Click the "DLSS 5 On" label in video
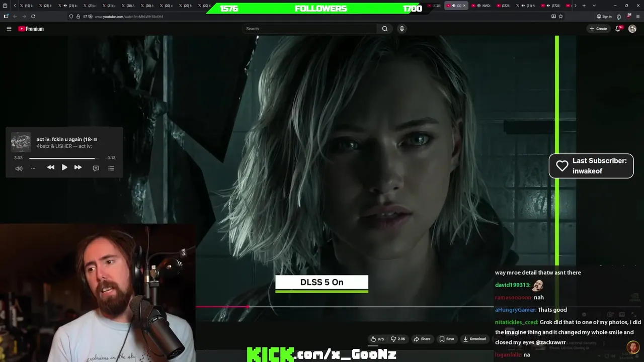Screen dimensions: 644x362 pyautogui.click(x=321, y=282)
